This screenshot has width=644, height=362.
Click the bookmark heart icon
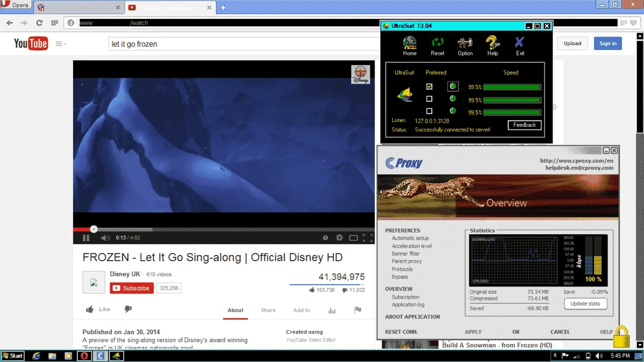pyautogui.click(x=634, y=23)
